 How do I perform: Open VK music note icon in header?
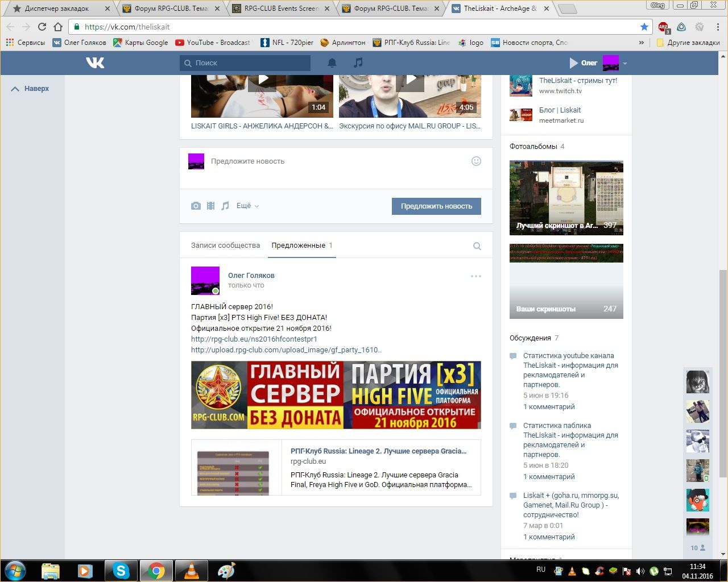tap(358, 63)
